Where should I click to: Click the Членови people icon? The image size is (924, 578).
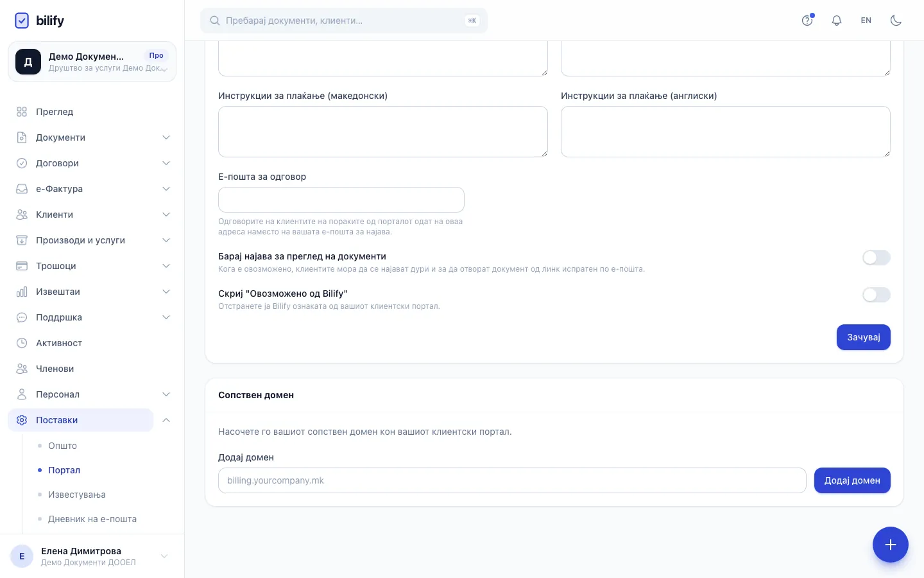[x=22, y=369]
